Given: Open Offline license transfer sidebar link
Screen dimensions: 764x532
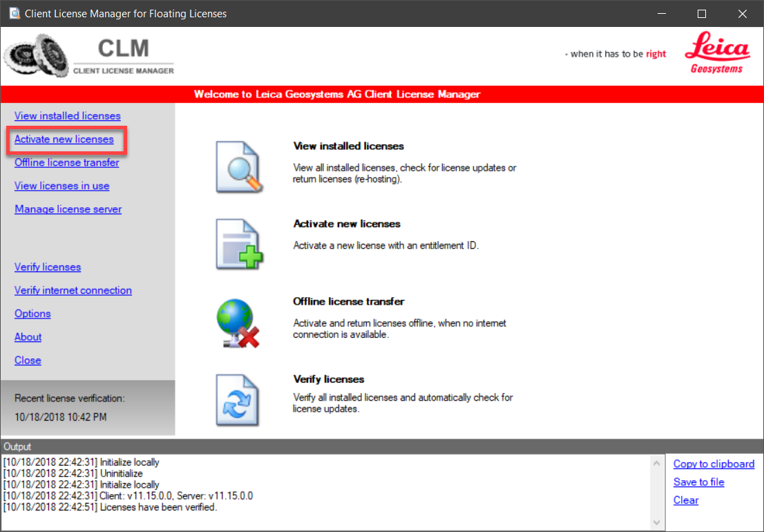Looking at the screenshot, I should pyautogui.click(x=67, y=163).
